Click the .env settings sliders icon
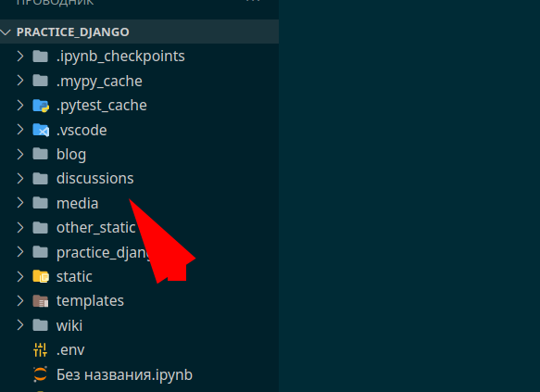The image size is (540, 392). (x=41, y=349)
